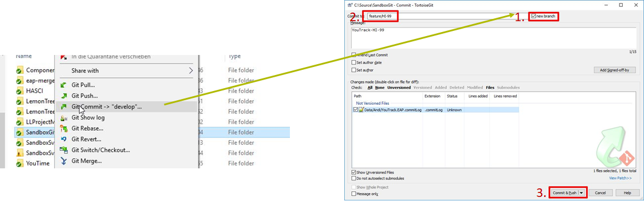Click the All check link
Screen dimensions: 644x209
click(370, 88)
